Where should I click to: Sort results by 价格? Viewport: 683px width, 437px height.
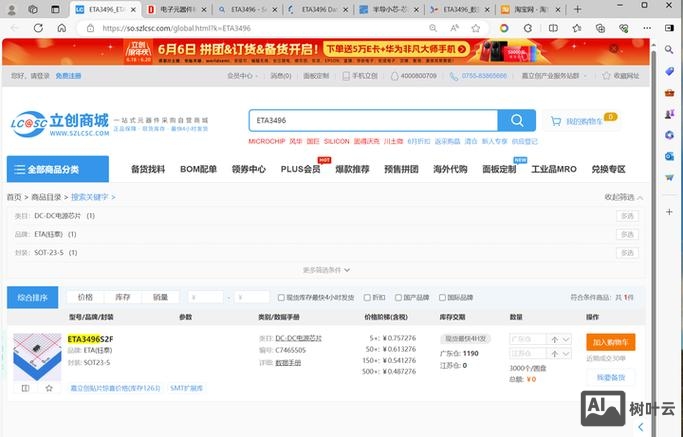tap(85, 297)
